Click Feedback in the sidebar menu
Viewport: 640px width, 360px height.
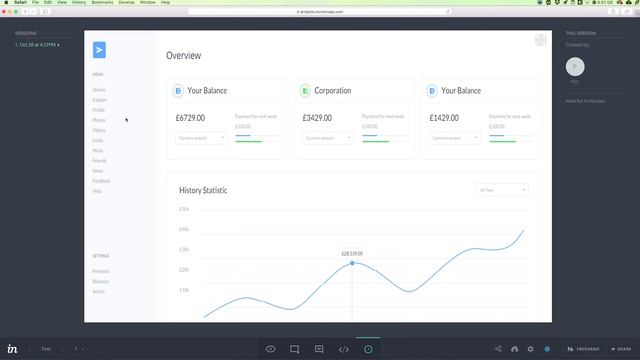coord(101,181)
